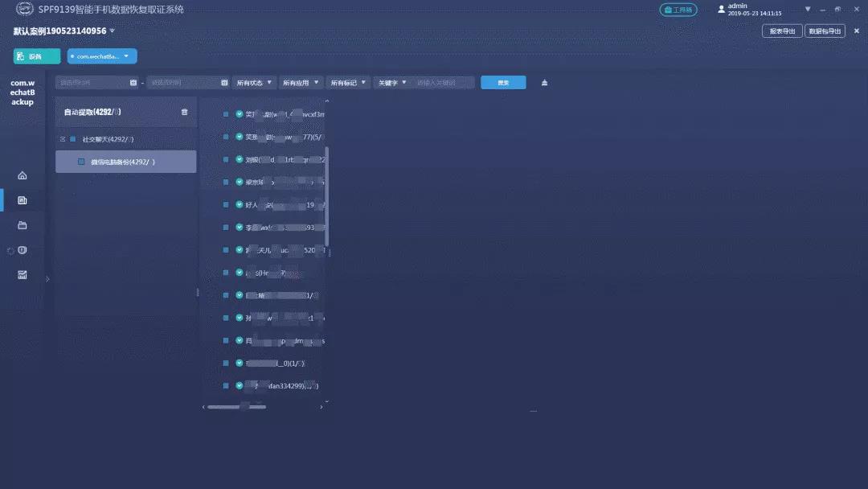Screen dimensions: 868x489
Task: Open the chart statistics sidebar icon
Action: click(x=23, y=275)
